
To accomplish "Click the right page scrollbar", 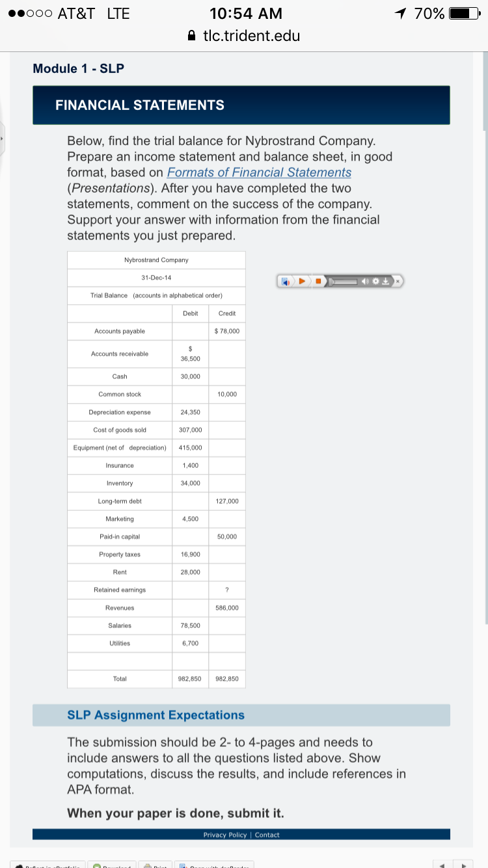I will (485, 338).
